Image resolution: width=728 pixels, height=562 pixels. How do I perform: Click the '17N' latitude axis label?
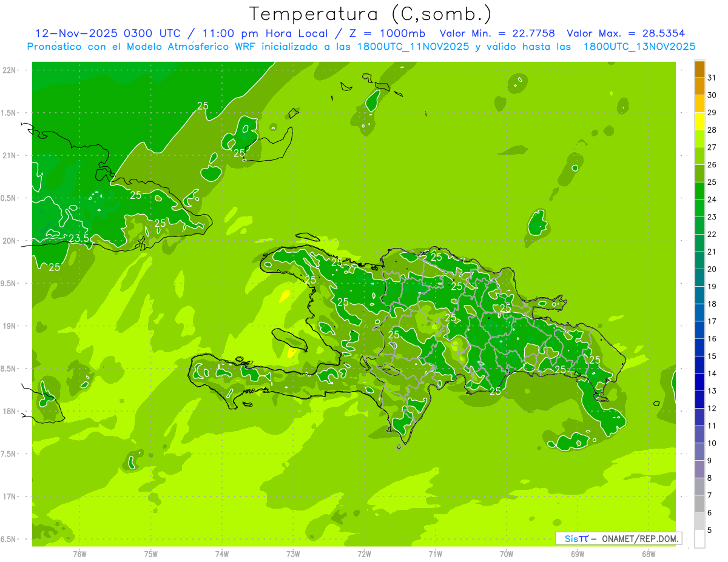click(10, 497)
